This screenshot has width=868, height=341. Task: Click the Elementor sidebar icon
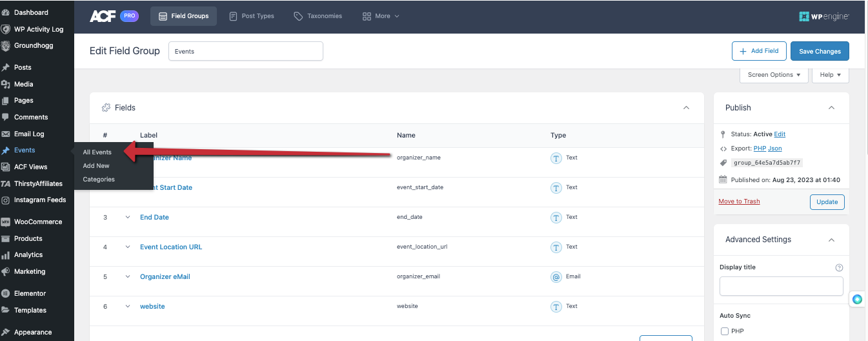click(x=6, y=293)
